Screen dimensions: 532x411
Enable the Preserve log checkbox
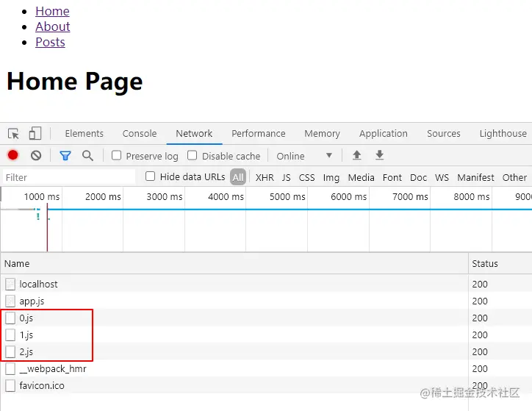tap(116, 155)
